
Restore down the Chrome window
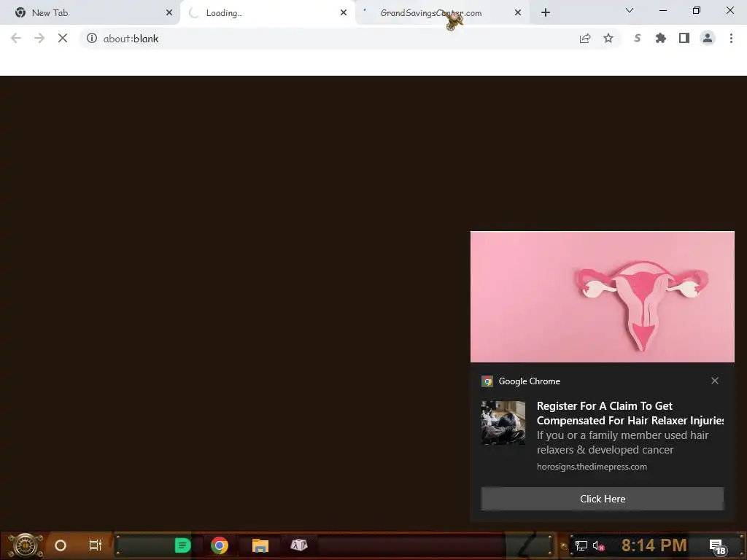(697, 10)
